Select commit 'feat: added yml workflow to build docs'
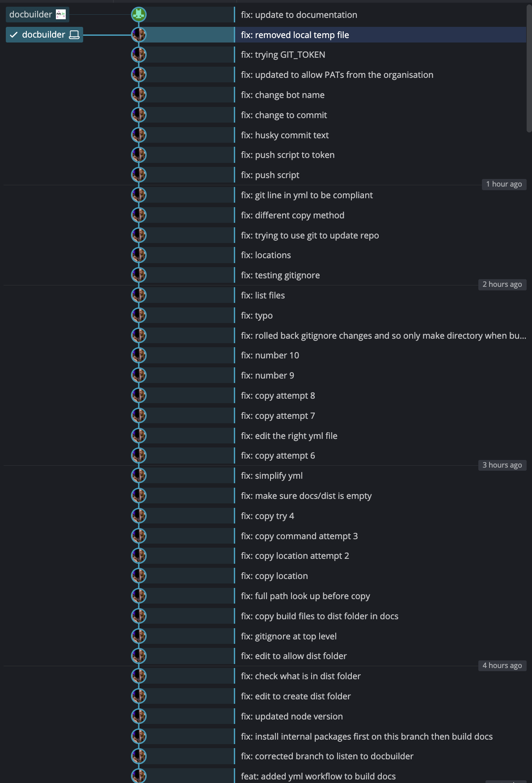The image size is (532, 783). 318,776
